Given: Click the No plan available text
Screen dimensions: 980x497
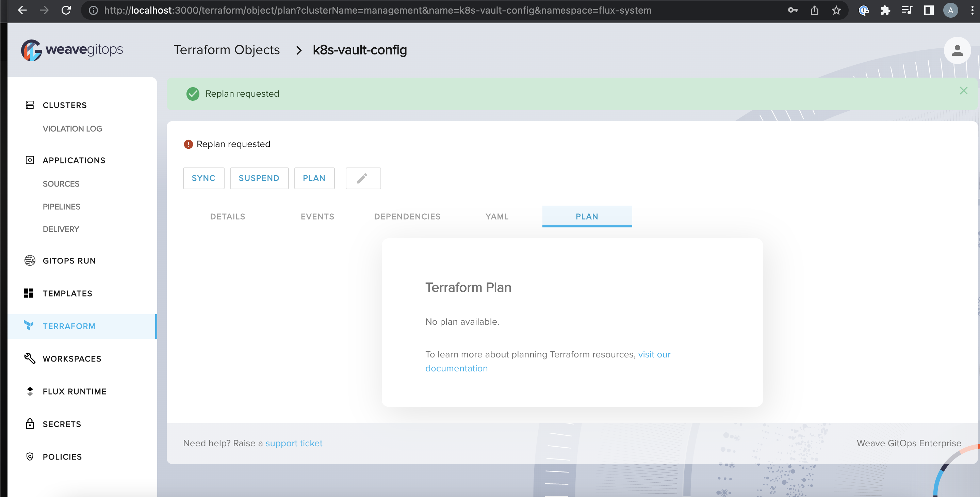Looking at the screenshot, I should pos(462,322).
